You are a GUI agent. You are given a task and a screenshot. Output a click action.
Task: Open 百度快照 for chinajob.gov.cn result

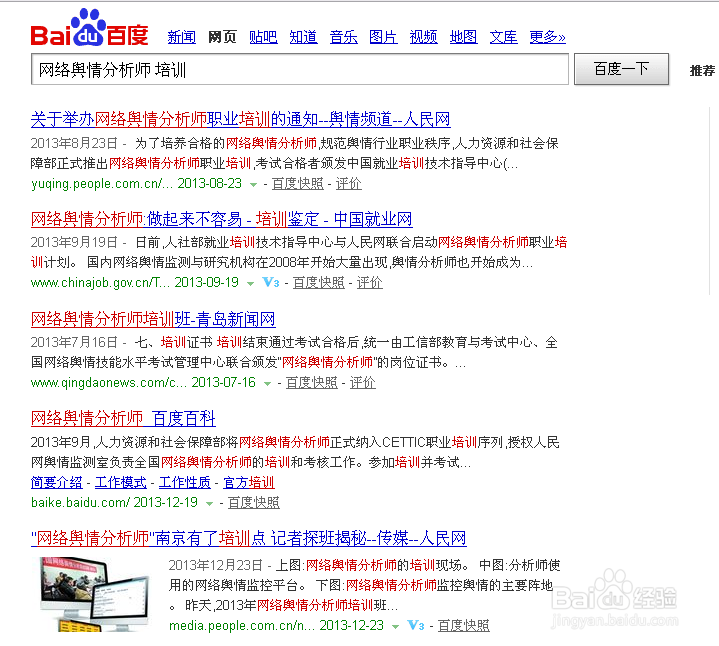319,282
